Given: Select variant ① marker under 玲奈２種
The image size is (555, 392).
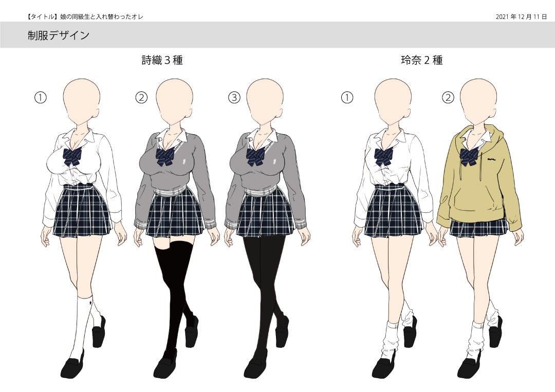Looking at the screenshot, I should (347, 98).
